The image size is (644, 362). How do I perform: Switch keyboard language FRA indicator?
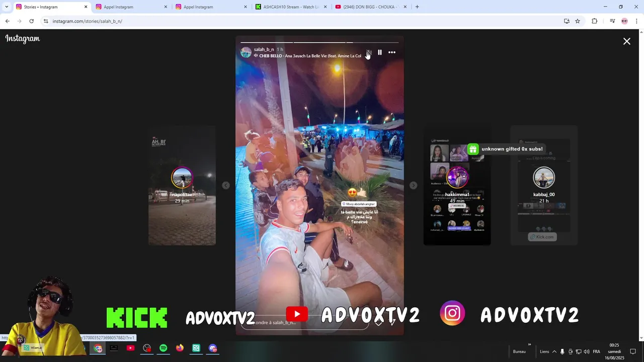597,351
